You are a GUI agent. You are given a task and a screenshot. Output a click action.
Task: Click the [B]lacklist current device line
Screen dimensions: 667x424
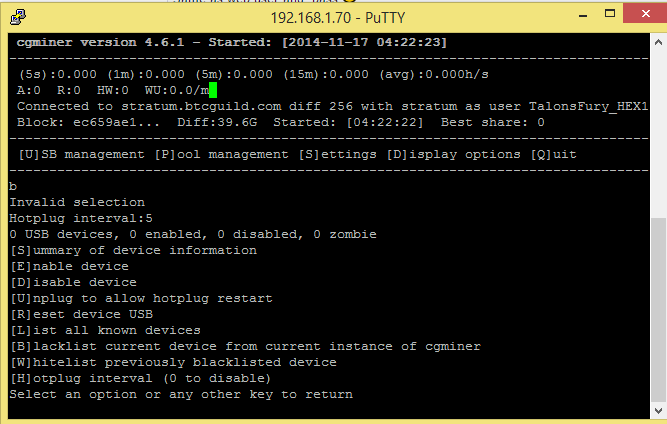coord(245,347)
